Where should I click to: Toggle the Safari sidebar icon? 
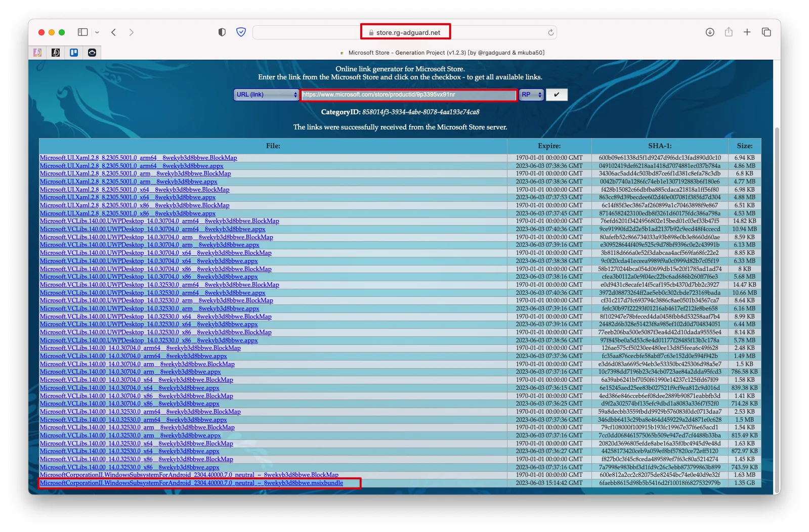[x=82, y=32]
